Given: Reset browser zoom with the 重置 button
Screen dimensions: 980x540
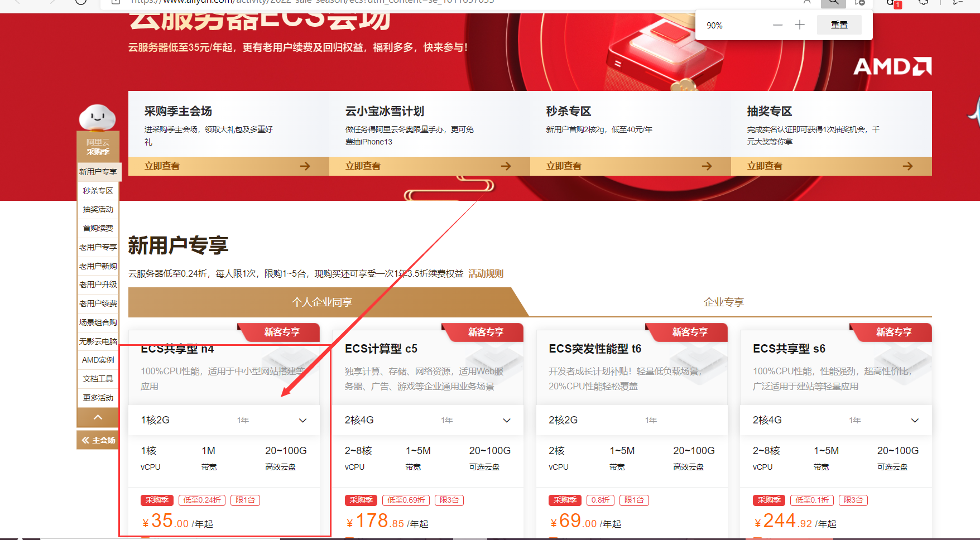Looking at the screenshot, I should pyautogui.click(x=839, y=25).
